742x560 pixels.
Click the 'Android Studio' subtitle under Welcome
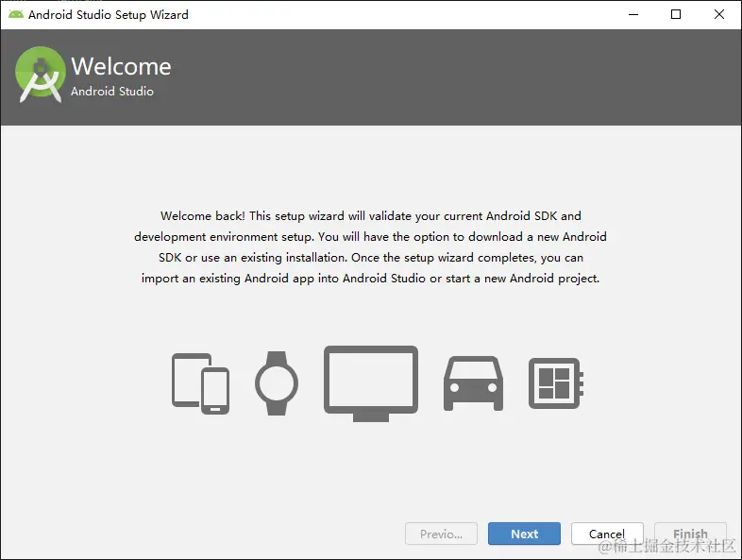point(112,91)
